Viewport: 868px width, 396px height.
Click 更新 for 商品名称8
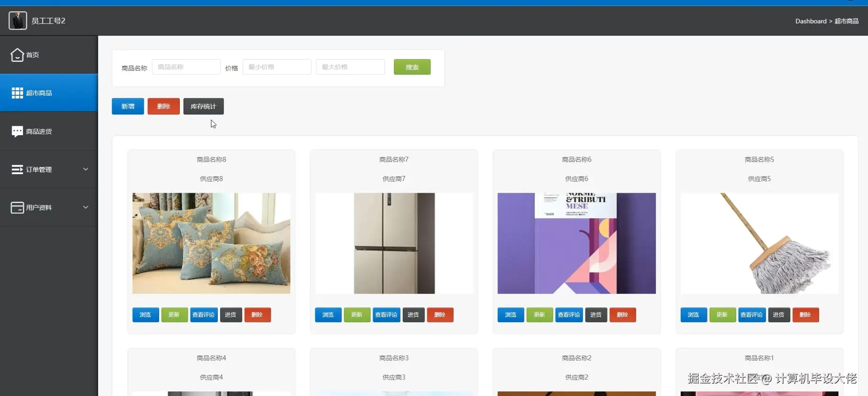(174, 315)
